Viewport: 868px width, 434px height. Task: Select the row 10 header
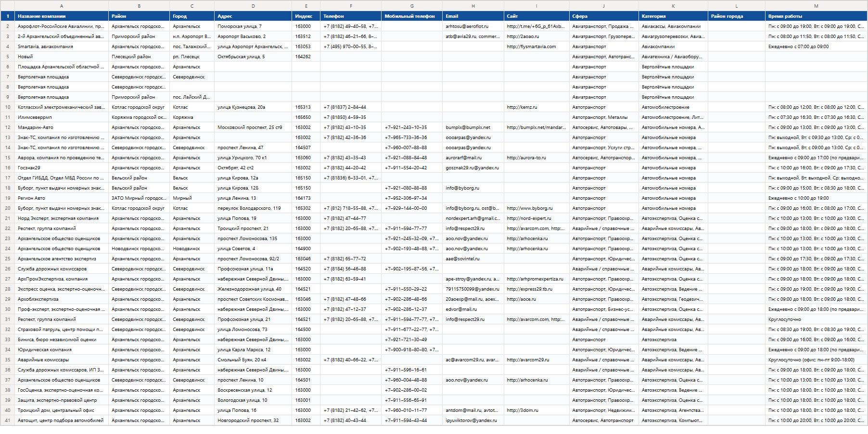tap(7, 107)
